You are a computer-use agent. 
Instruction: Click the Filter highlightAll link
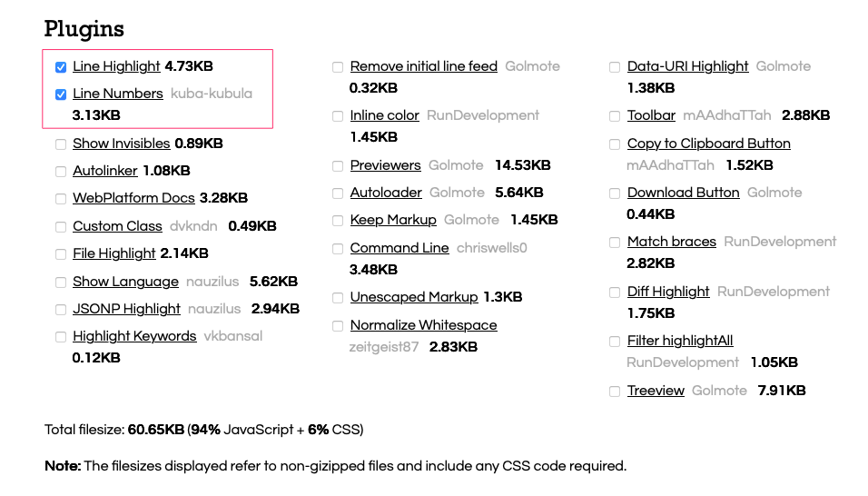pyautogui.click(x=680, y=341)
